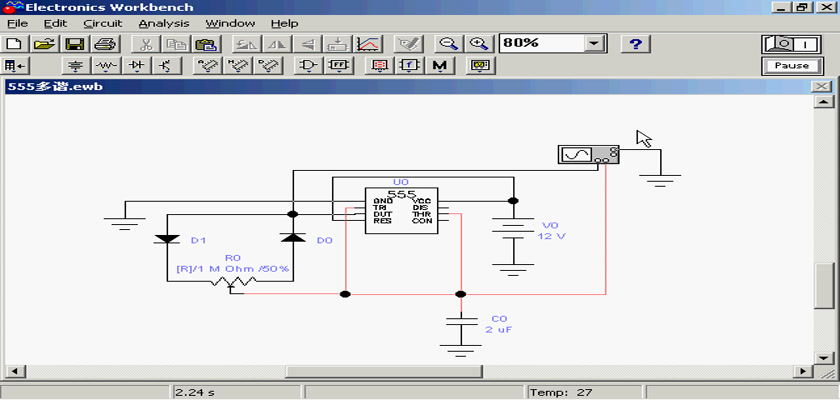Open the Analog ICs parts bin
Screen dimensions: 840x400
point(206,66)
